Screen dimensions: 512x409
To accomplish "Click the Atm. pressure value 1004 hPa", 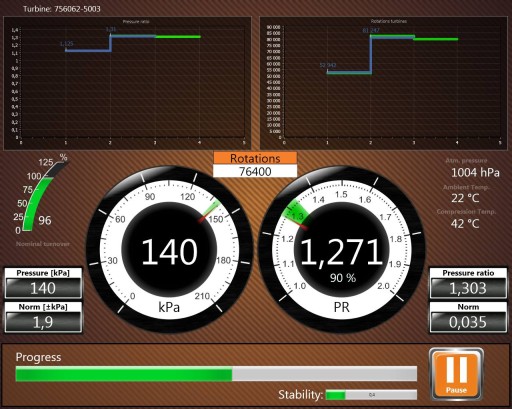I will (x=475, y=172).
